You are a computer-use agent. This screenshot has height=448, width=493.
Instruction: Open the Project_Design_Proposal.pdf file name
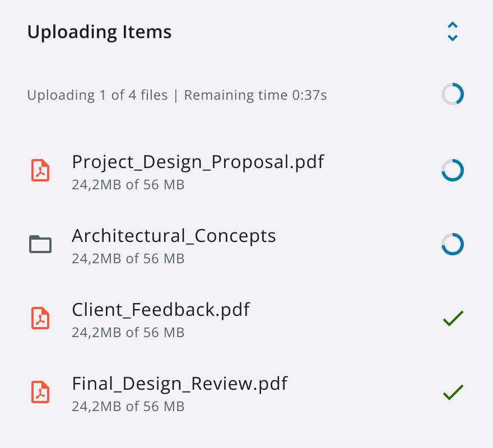click(x=198, y=162)
